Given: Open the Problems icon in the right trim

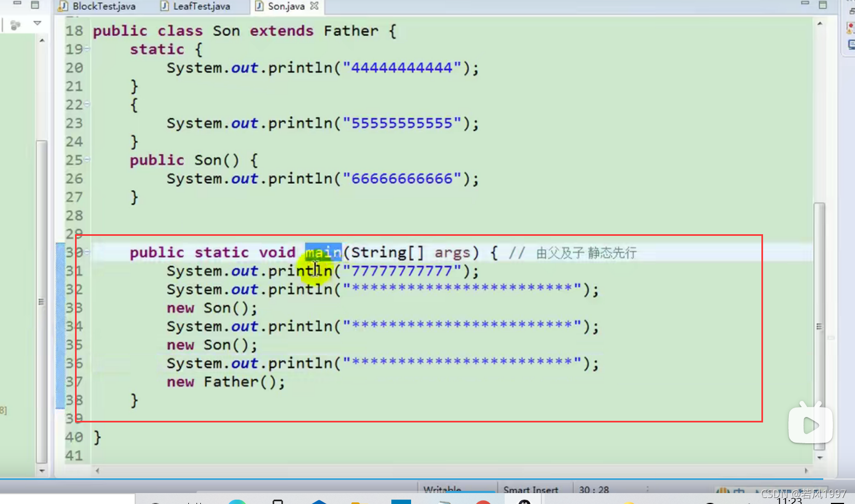Looking at the screenshot, I should pyautogui.click(x=850, y=28).
